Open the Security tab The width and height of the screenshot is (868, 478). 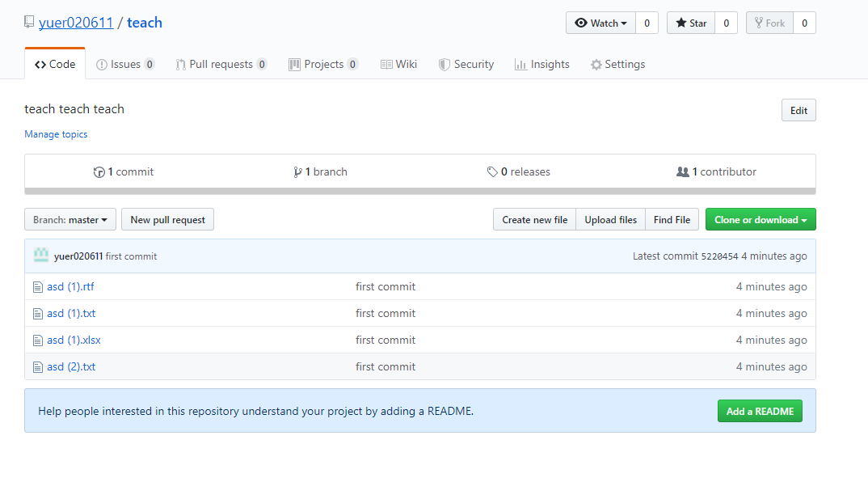pos(466,64)
